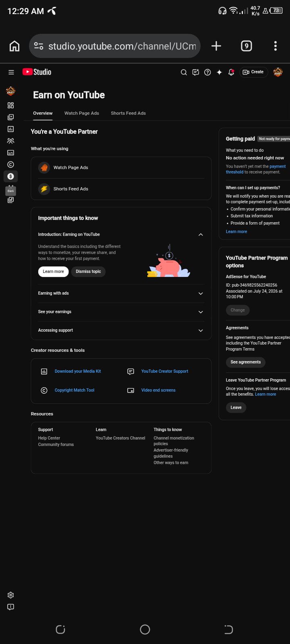Open browser three-dot menu
The image size is (290, 644).
(275, 46)
